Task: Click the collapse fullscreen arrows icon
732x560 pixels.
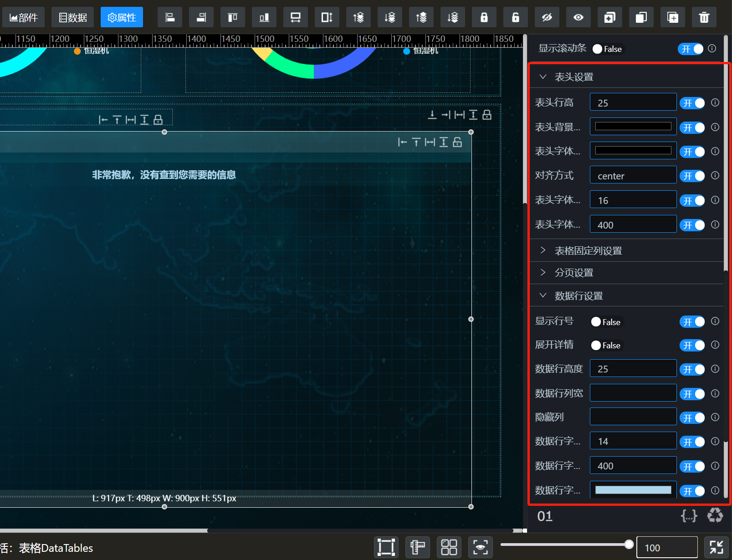Action: (717, 547)
